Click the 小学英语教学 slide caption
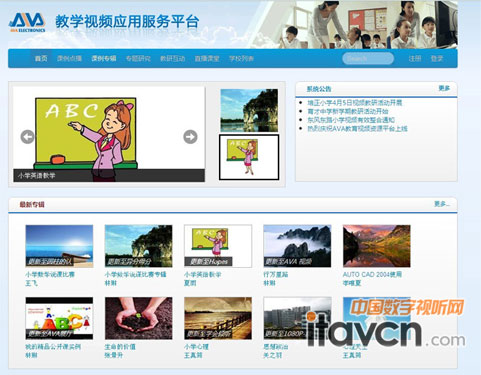The height and width of the screenshot is (375, 481). pyautogui.click(x=37, y=175)
